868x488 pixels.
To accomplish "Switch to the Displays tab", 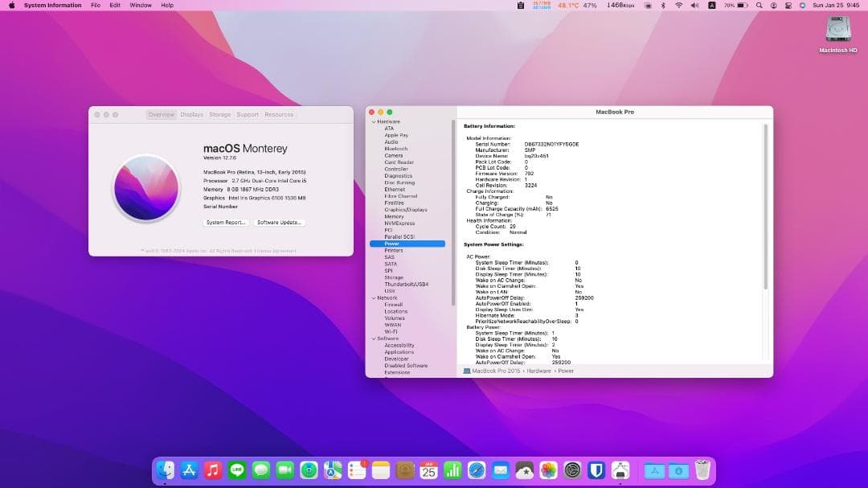I will (192, 114).
